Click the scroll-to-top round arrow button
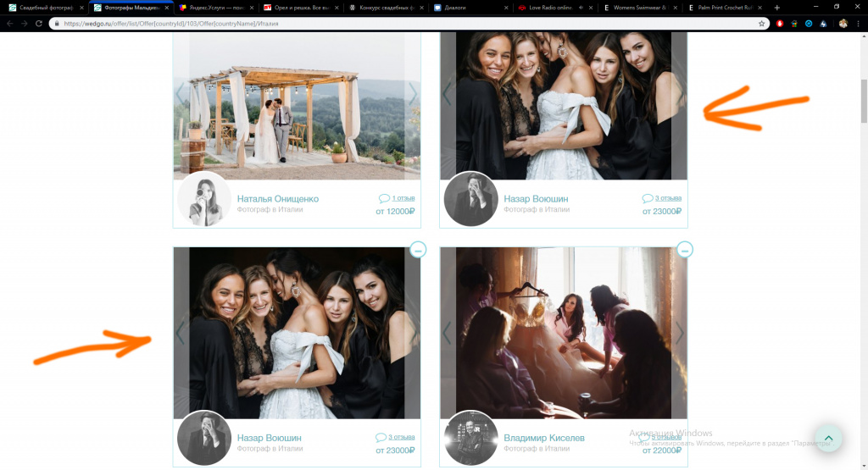868x470 pixels. (x=828, y=437)
